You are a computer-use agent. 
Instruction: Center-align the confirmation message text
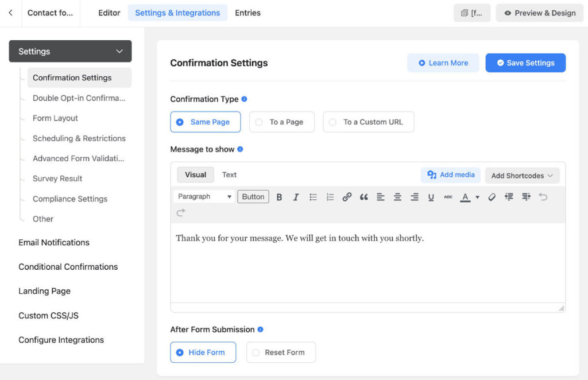pos(397,196)
